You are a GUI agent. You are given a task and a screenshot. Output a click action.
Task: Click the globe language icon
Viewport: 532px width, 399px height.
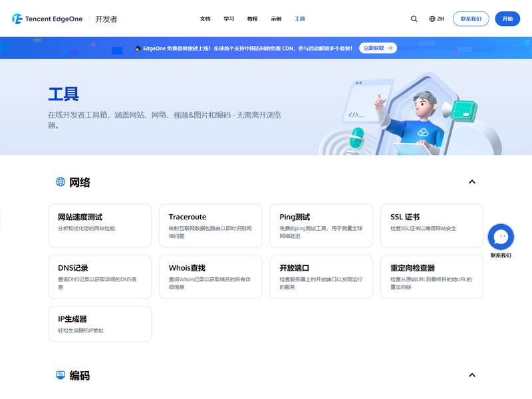432,19
